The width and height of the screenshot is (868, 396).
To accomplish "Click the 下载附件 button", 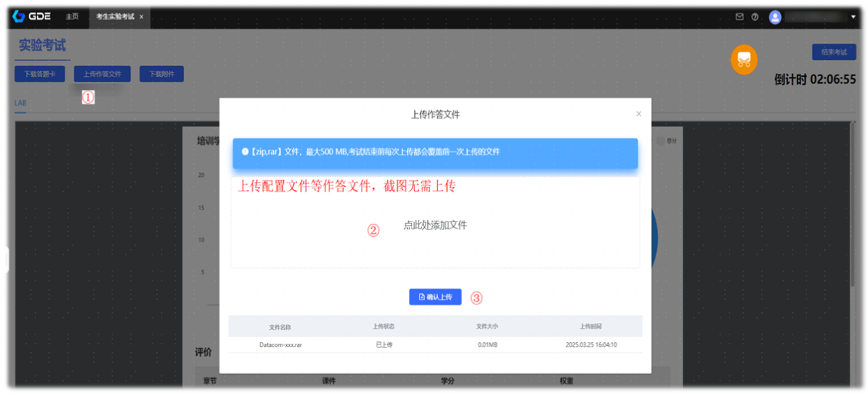I will [x=162, y=75].
